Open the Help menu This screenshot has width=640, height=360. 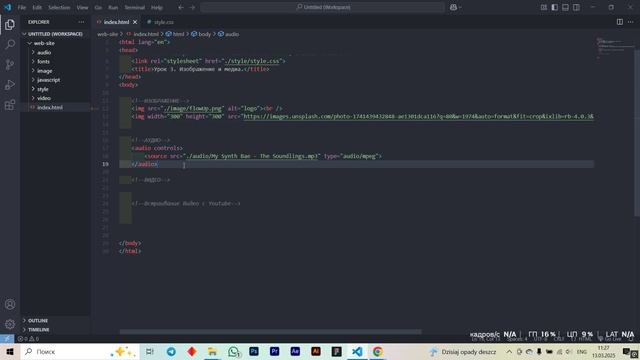point(157,7)
